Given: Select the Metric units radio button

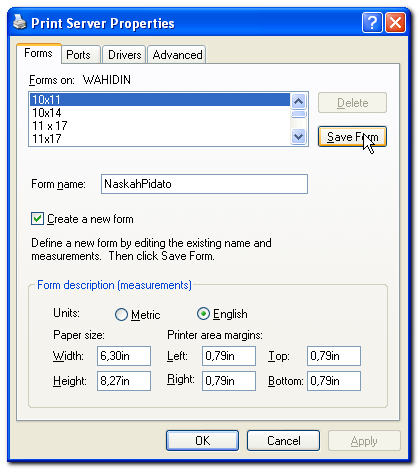Looking at the screenshot, I should [121, 314].
